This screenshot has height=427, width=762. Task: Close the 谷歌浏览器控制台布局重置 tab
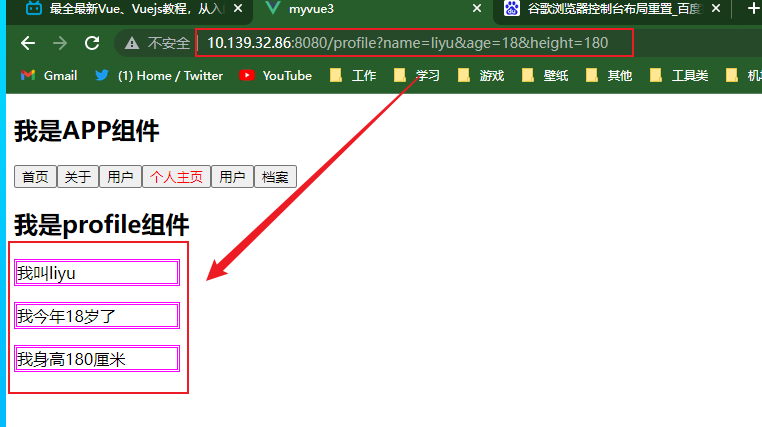coord(716,9)
